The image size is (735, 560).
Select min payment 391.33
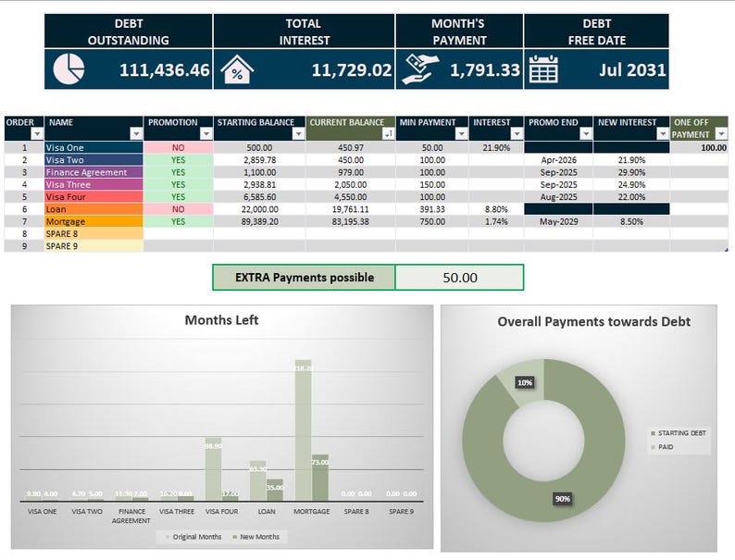pyautogui.click(x=432, y=209)
